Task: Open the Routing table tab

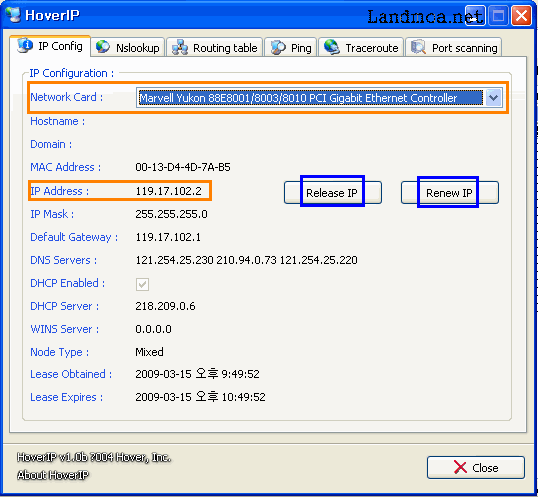Action: (x=214, y=47)
